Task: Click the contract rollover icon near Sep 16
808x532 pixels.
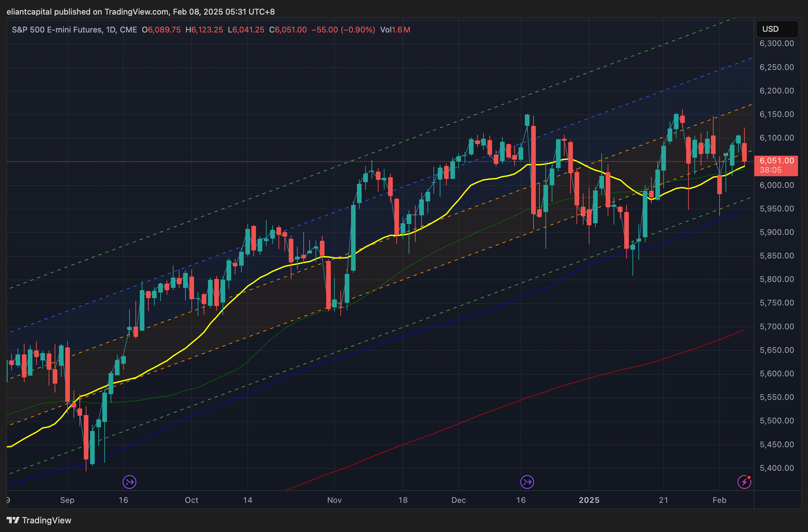Action: [x=129, y=482]
